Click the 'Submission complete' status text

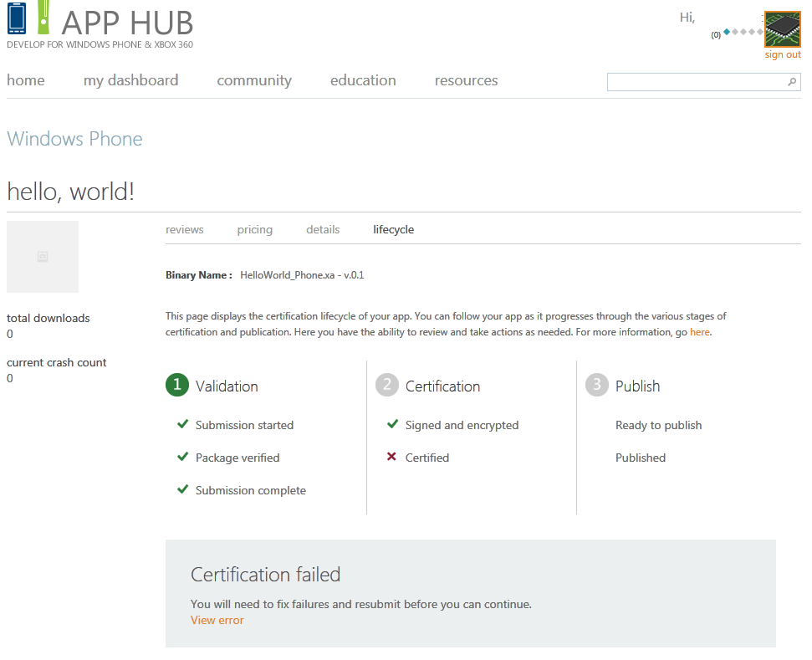coord(251,490)
